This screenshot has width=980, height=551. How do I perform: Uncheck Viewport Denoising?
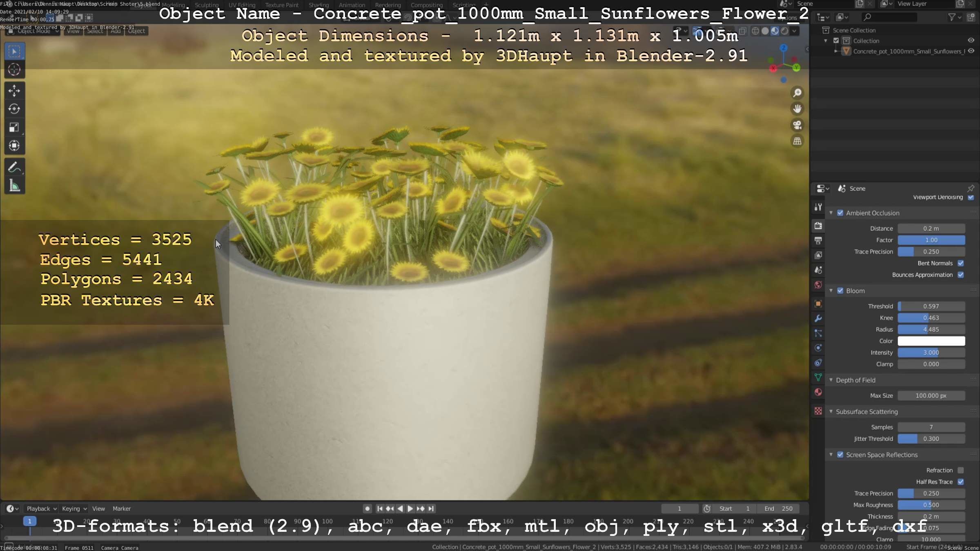pyautogui.click(x=971, y=197)
